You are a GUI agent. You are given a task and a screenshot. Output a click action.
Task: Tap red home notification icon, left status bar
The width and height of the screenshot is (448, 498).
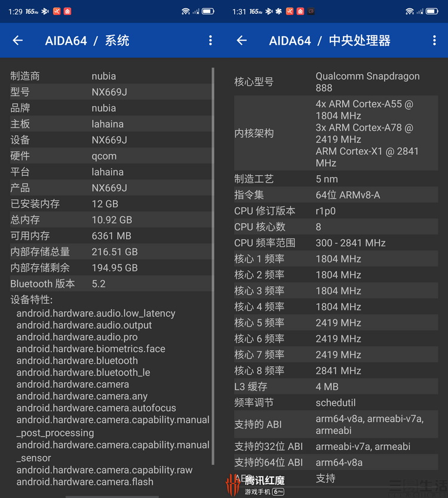click(67, 11)
